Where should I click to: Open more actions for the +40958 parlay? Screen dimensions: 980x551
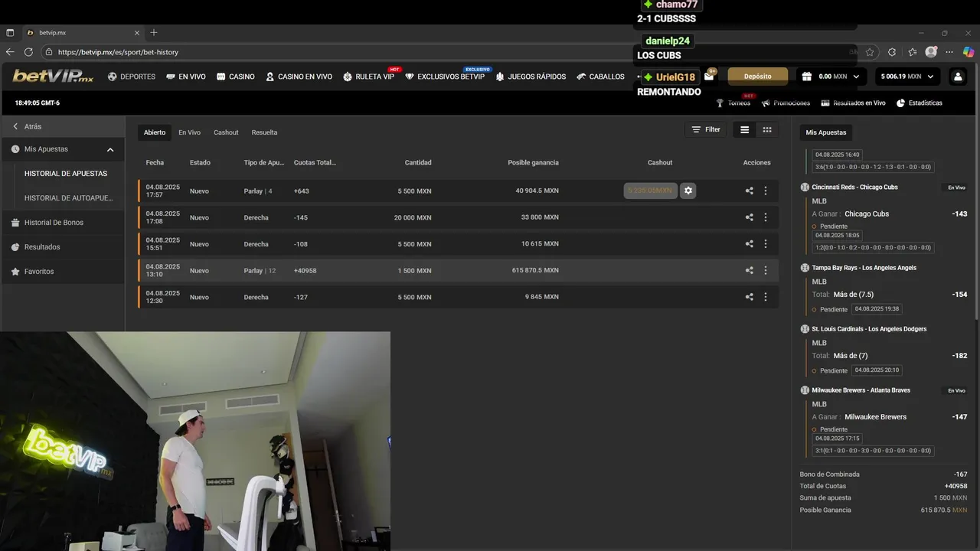(766, 270)
